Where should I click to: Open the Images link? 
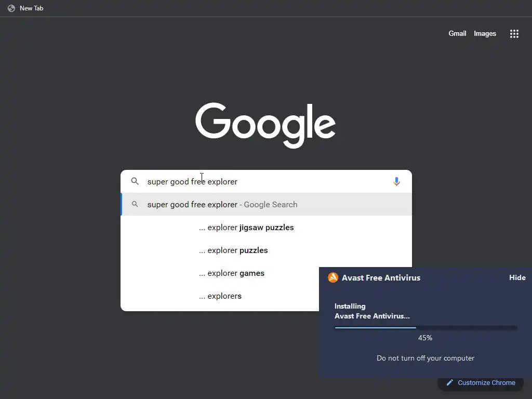click(x=485, y=34)
